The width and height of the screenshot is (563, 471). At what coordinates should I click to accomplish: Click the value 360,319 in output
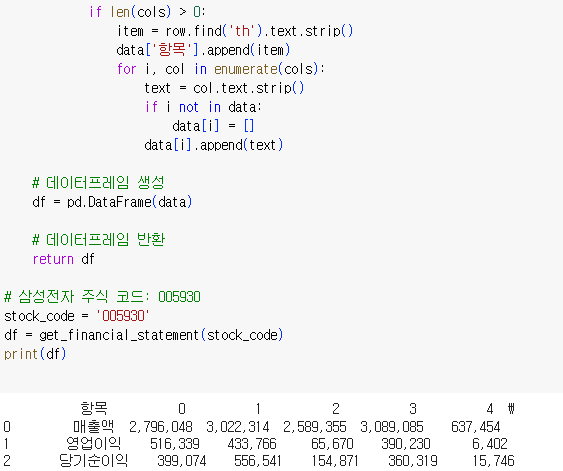(x=413, y=461)
